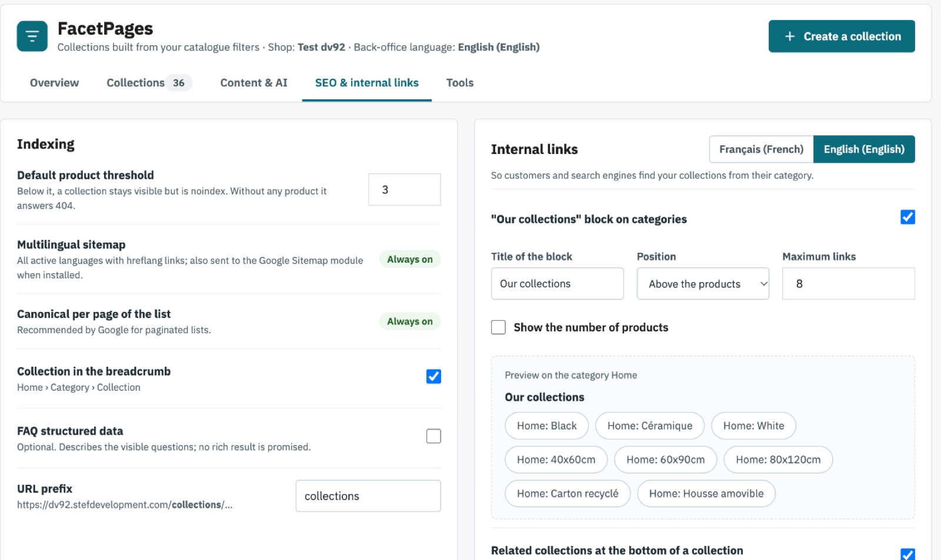Click the FacetPages filter logo icon
Image resolution: width=941 pixels, height=560 pixels.
coord(32,36)
